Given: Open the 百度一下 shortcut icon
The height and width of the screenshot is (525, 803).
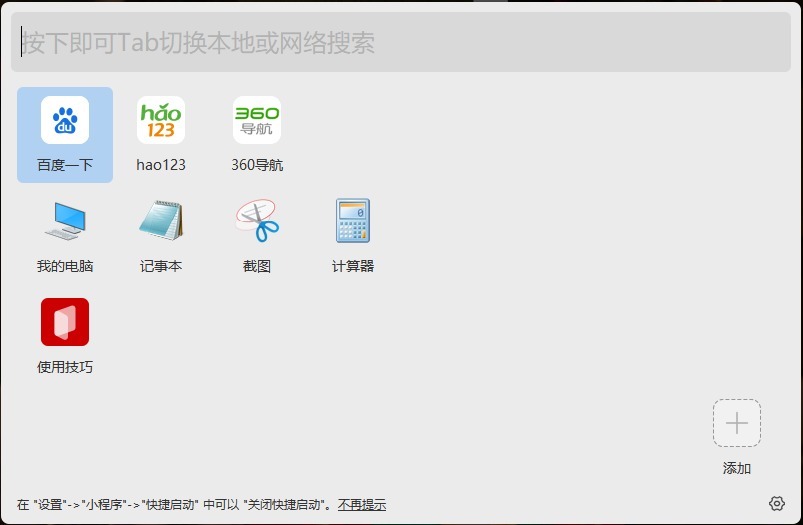Looking at the screenshot, I should coord(65,120).
